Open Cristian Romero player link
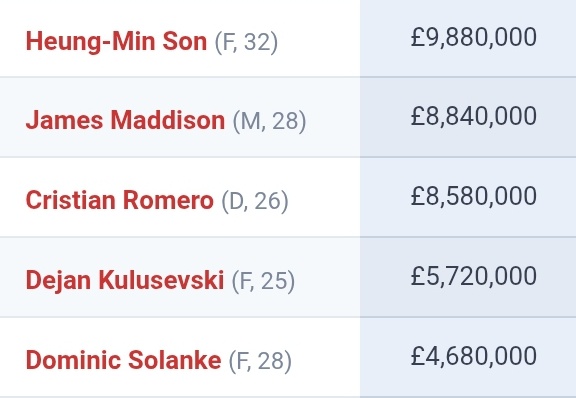This screenshot has width=576, height=398. tap(120, 200)
